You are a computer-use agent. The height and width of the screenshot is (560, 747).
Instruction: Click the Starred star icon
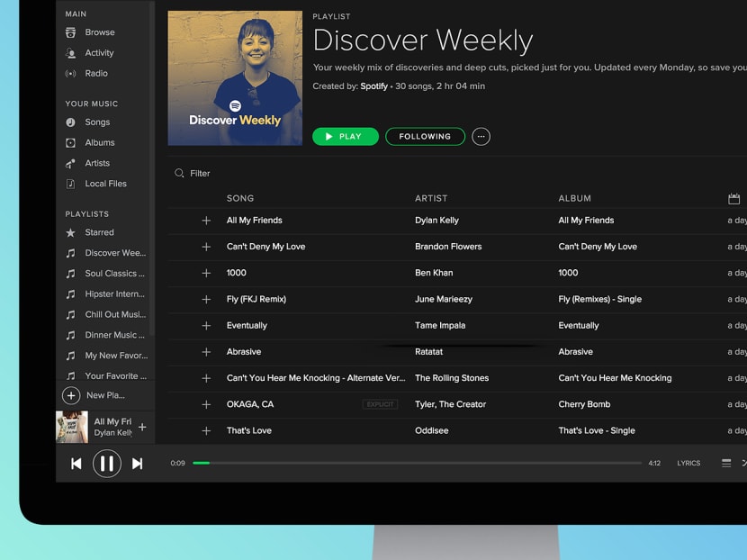click(x=70, y=232)
